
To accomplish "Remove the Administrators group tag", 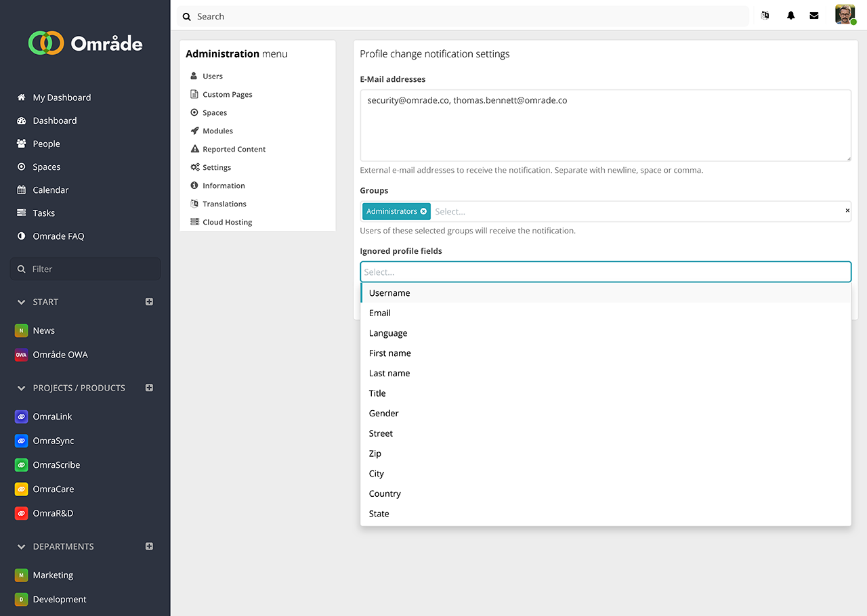I will click(x=423, y=211).
